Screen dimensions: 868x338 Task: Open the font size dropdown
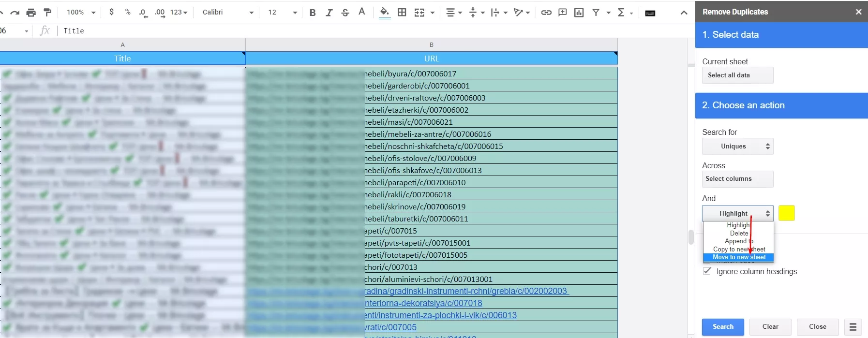coord(283,12)
